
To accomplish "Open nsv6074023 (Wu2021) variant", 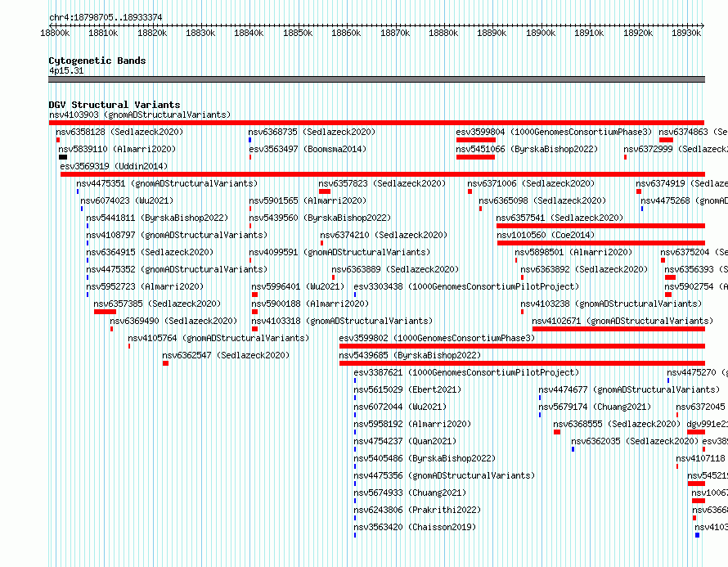I will [x=127, y=200].
